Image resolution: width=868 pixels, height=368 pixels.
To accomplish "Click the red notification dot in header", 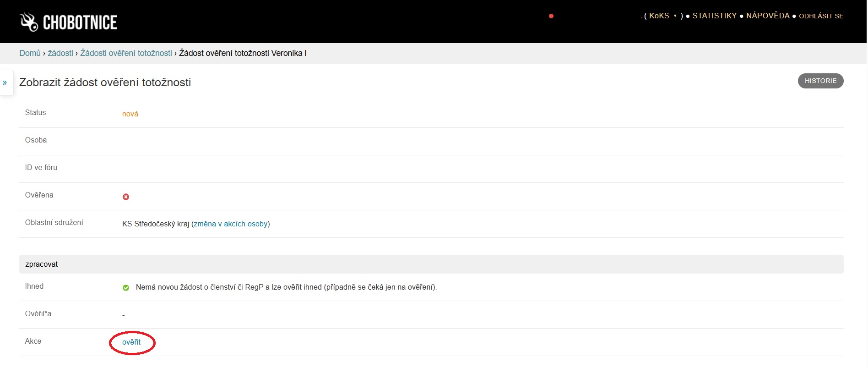I will click(x=551, y=16).
